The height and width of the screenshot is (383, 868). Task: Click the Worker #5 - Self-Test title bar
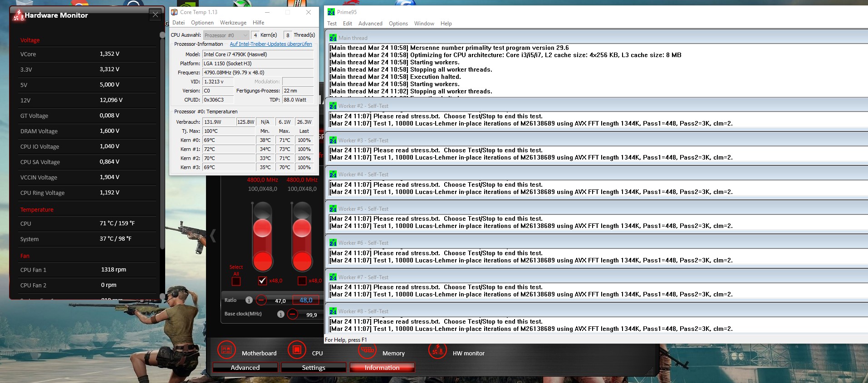596,209
